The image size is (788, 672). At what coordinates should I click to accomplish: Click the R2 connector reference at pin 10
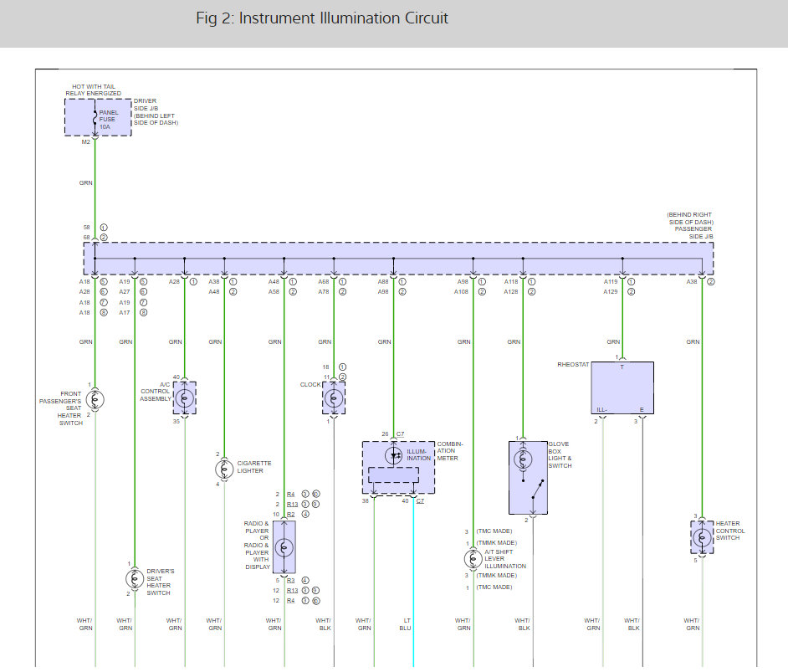[x=291, y=514]
